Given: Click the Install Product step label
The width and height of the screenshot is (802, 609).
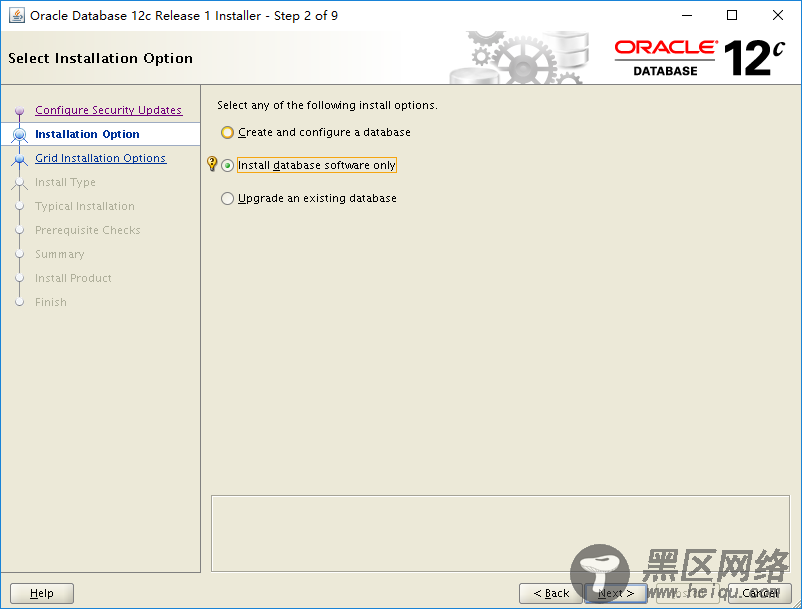Looking at the screenshot, I should (73, 278).
